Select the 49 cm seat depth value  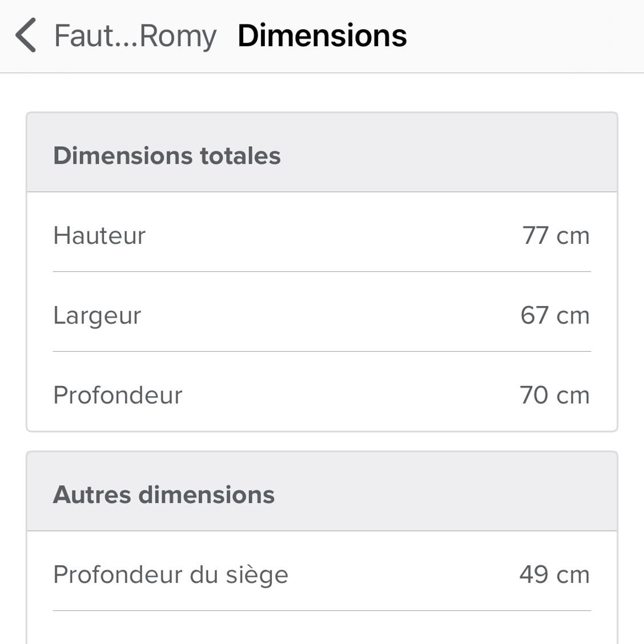(x=554, y=574)
